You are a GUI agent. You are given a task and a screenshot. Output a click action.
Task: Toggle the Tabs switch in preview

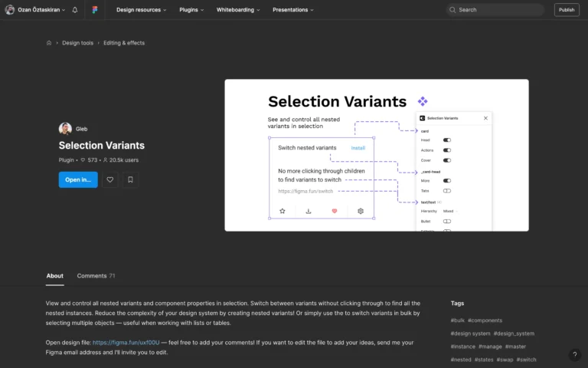coord(447,191)
